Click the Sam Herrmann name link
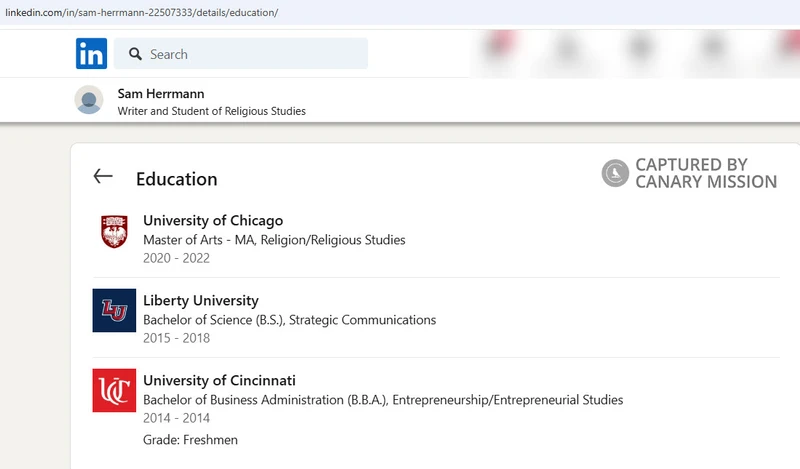The width and height of the screenshot is (800, 469). click(161, 94)
